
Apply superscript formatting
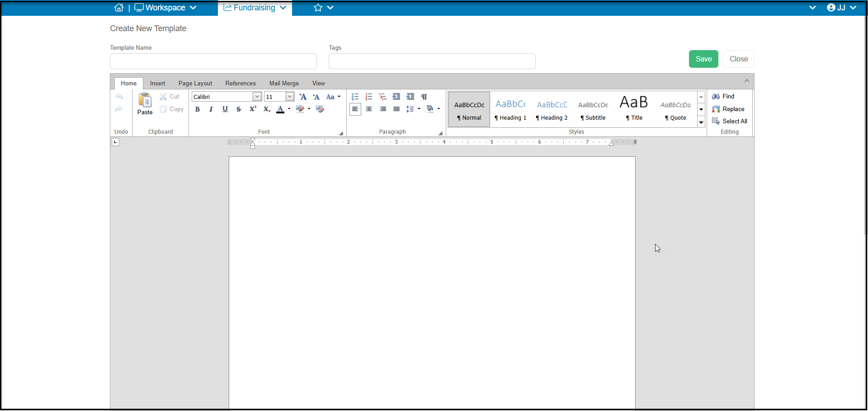pyautogui.click(x=253, y=109)
